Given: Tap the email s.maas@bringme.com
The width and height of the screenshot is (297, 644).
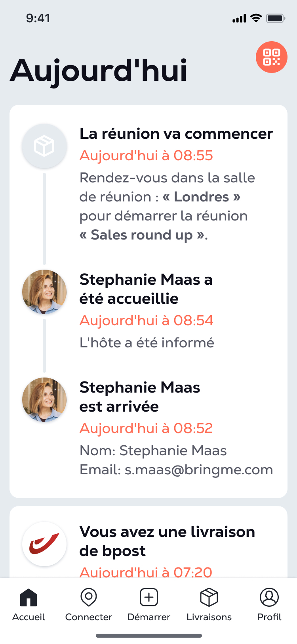Looking at the screenshot, I should pyautogui.click(x=199, y=470).
